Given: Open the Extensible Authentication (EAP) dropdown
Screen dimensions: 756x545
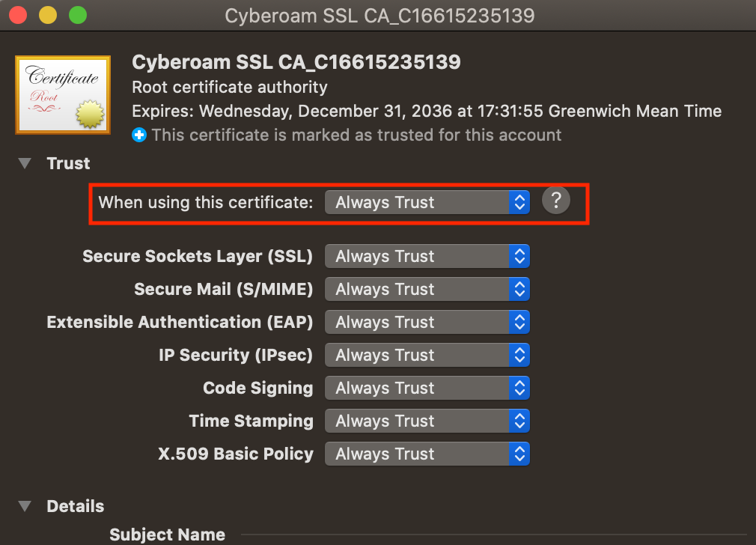Looking at the screenshot, I should coord(427,322).
